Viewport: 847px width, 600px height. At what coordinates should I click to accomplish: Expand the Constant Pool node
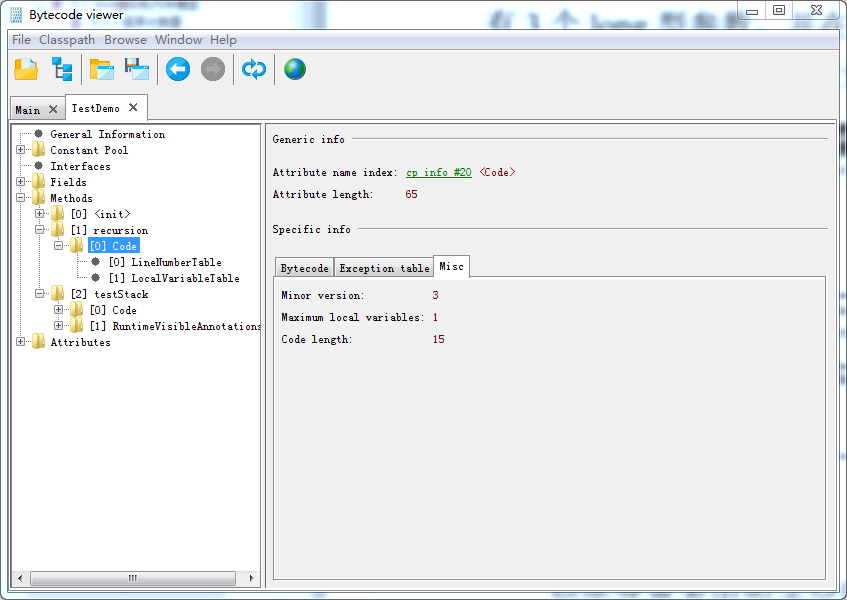coord(21,150)
